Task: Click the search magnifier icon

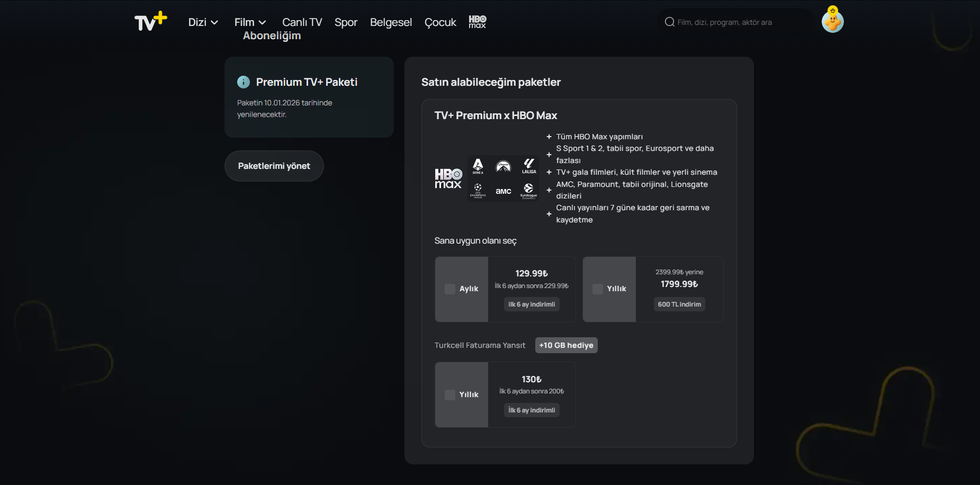Action: 670,22
